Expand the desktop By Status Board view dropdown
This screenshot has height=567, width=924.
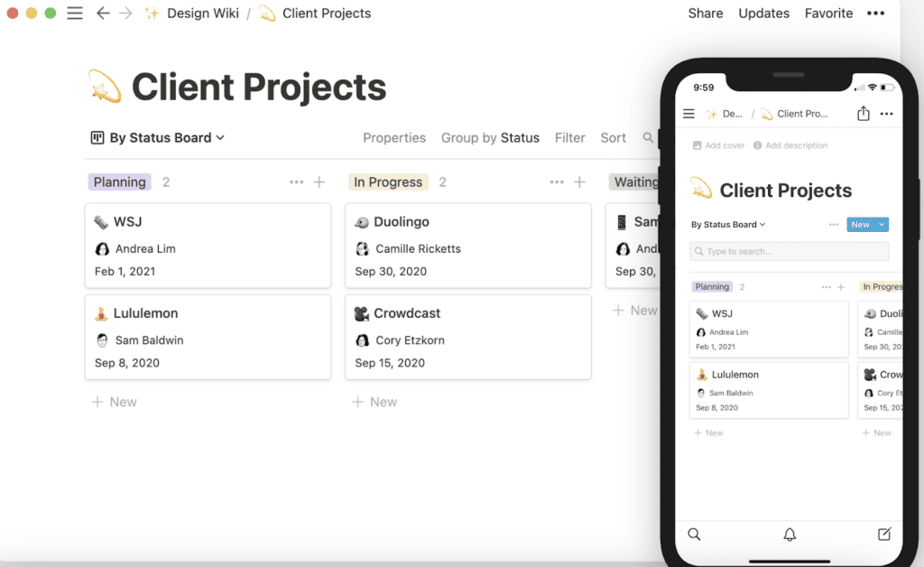(157, 137)
